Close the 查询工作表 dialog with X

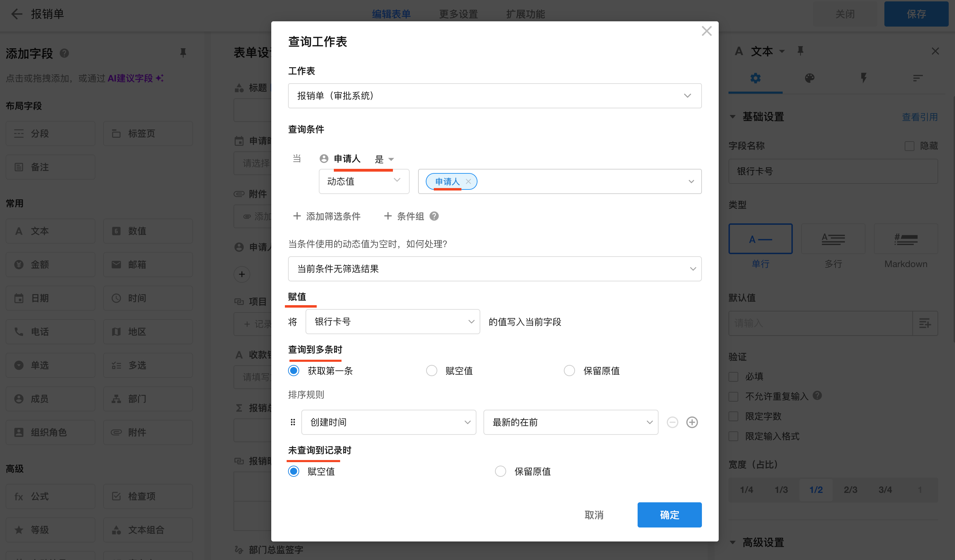(706, 31)
